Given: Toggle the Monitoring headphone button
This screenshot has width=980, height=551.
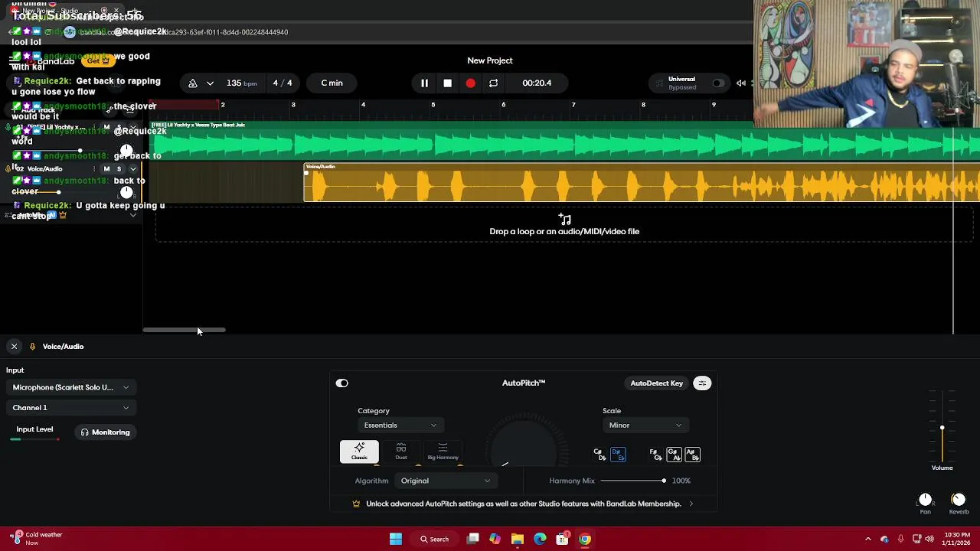Looking at the screenshot, I should click(x=106, y=432).
